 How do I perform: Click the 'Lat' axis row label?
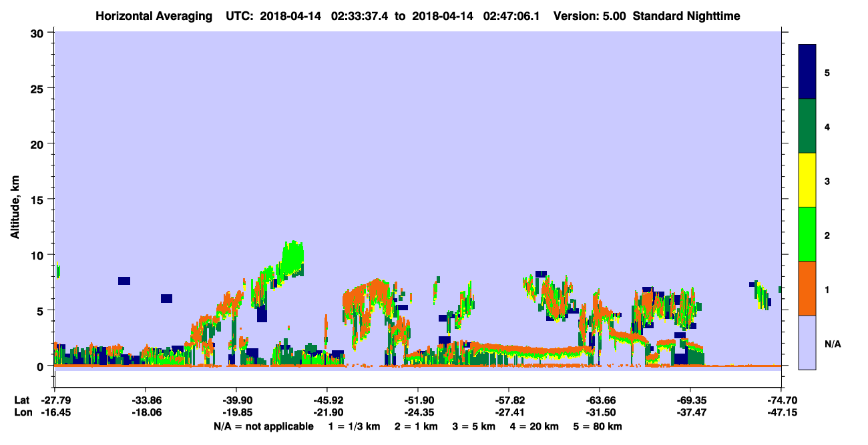tap(21, 400)
